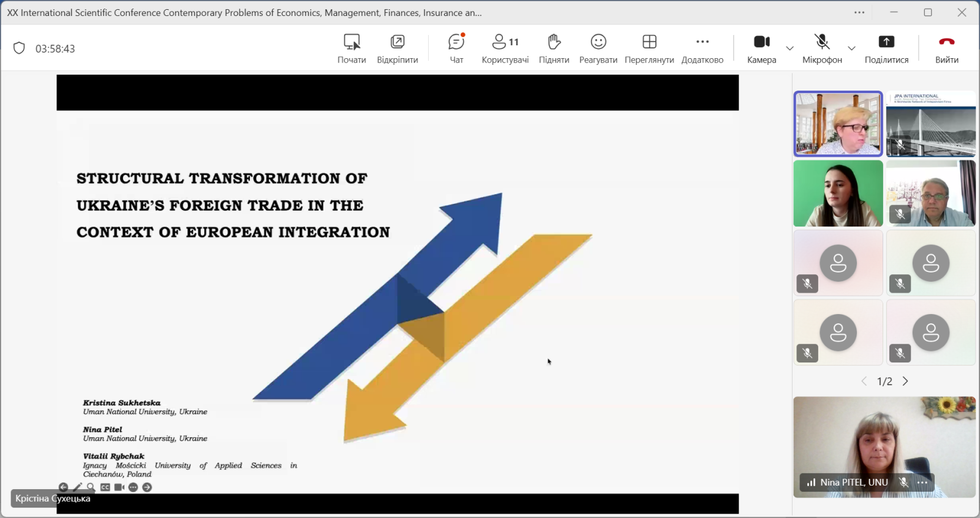Click Відкріпити to pop out shared content
The image size is (980, 518).
[x=398, y=48]
